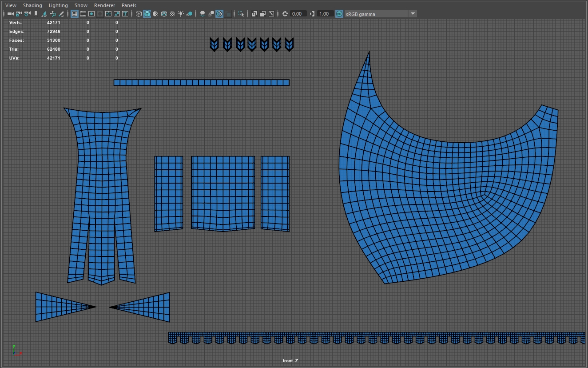Image resolution: width=588 pixels, height=368 pixels.
Task: Enable the Film Gate overlay
Action: [x=83, y=14]
